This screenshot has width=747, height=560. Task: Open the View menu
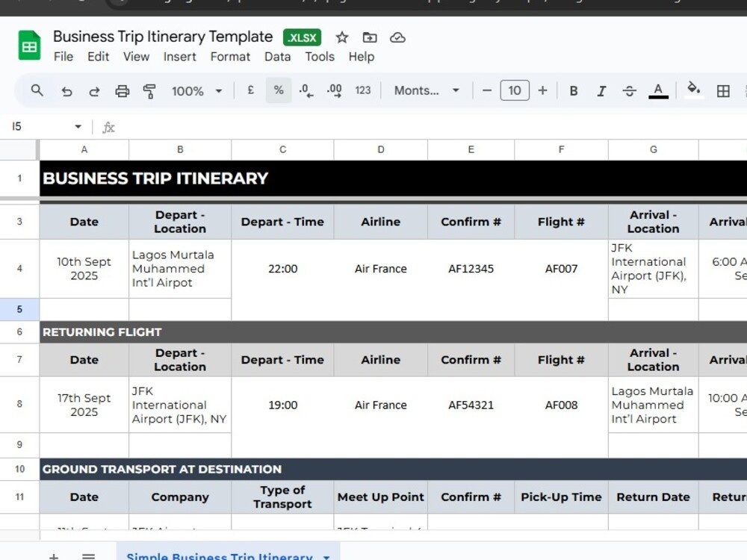coord(136,57)
